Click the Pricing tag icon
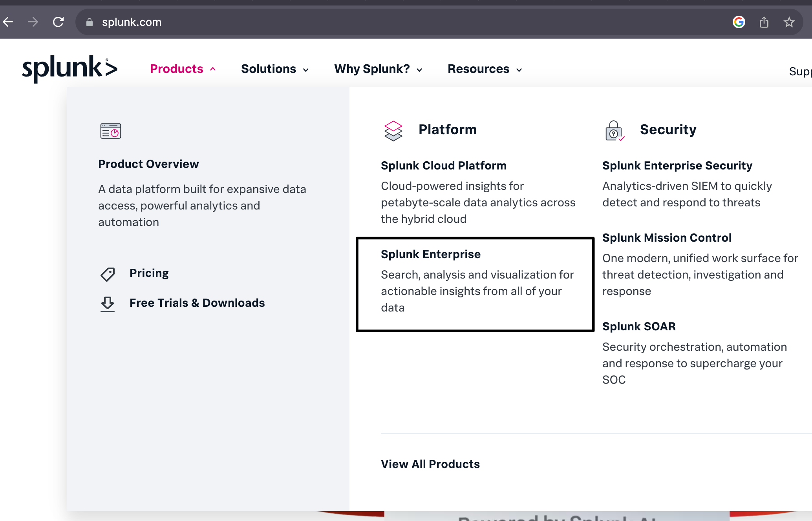Image resolution: width=812 pixels, height=521 pixels. pos(108,274)
